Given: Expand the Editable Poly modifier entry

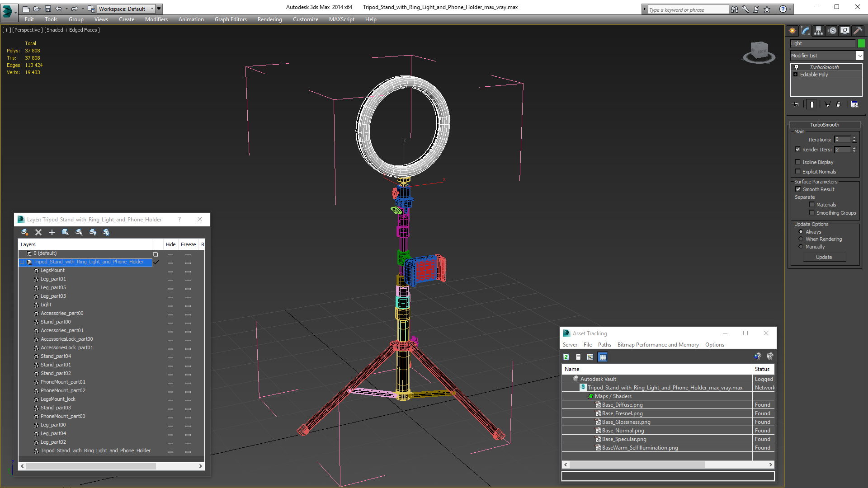Looking at the screenshot, I should point(796,75).
